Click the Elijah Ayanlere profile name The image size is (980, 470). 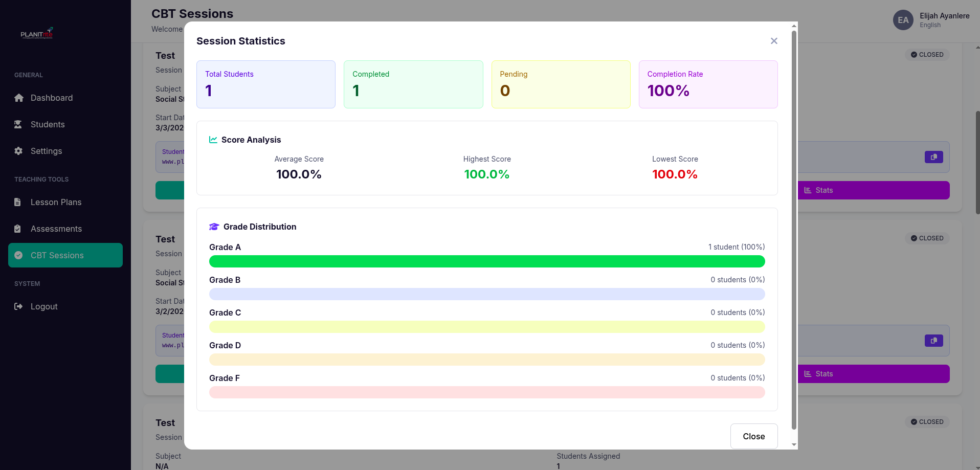(944, 16)
